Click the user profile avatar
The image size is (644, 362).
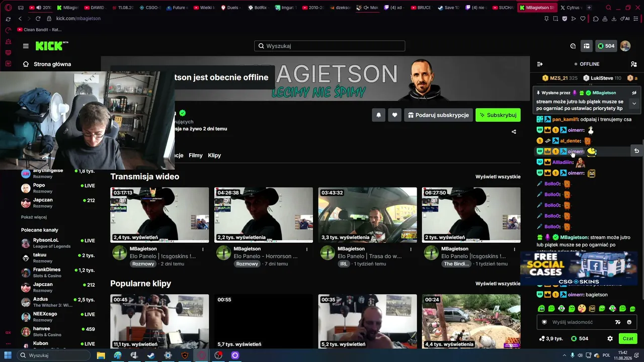625,46
